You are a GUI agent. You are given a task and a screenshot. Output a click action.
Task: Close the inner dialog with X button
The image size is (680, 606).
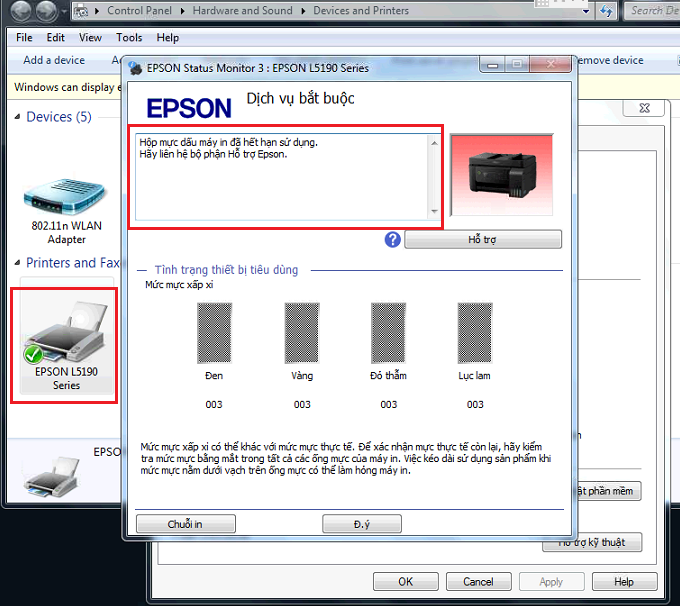[644, 108]
